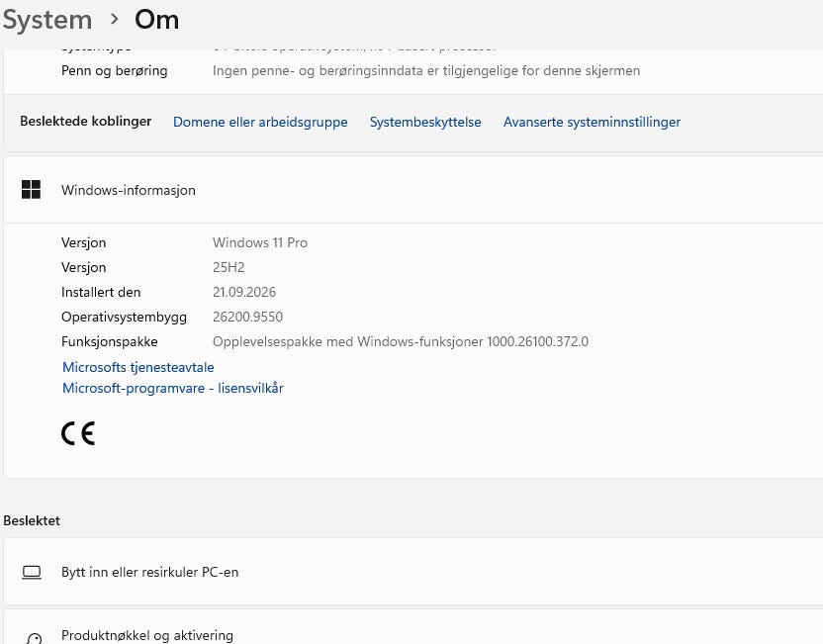This screenshot has height=644, width=823.
Task: Select the build number 26200.9550
Action: click(247, 317)
